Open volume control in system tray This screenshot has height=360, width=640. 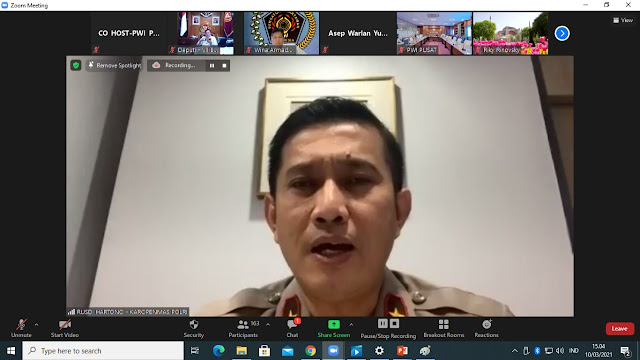[x=560, y=351]
